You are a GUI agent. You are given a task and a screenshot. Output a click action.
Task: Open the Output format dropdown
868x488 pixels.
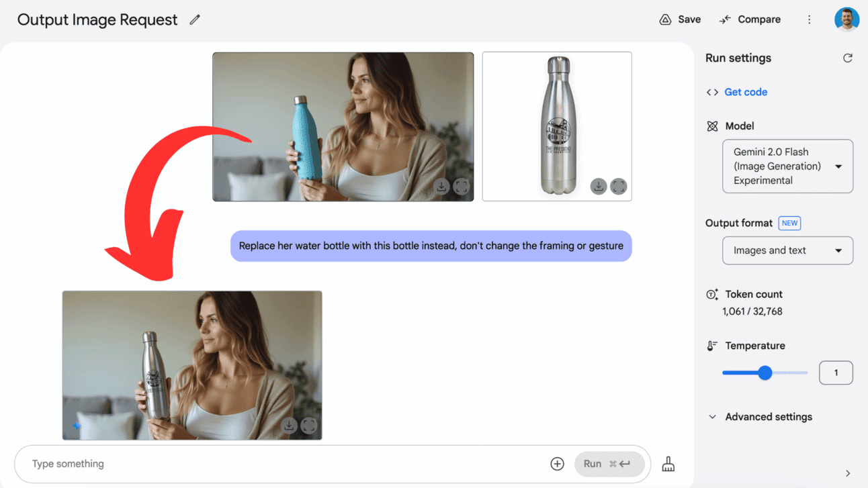[787, 250]
